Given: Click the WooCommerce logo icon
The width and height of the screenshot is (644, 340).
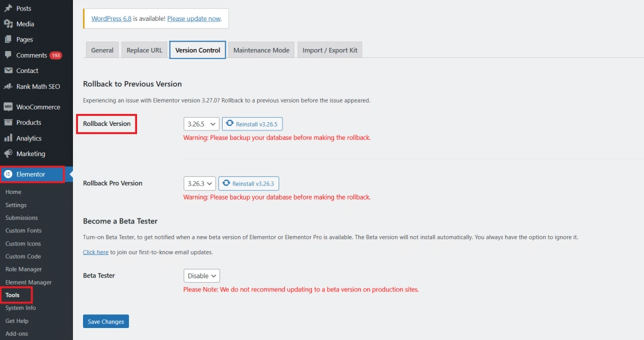Looking at the screenshot, I should click(x=8, y=107).
